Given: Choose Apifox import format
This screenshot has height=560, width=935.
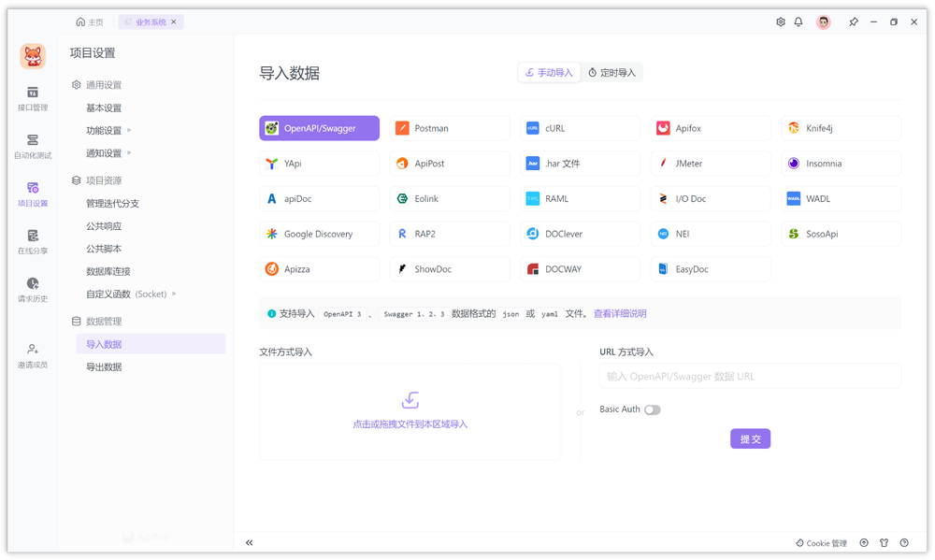Looking at the screenshot, I should pyautogui.click(x=711, y=128).
